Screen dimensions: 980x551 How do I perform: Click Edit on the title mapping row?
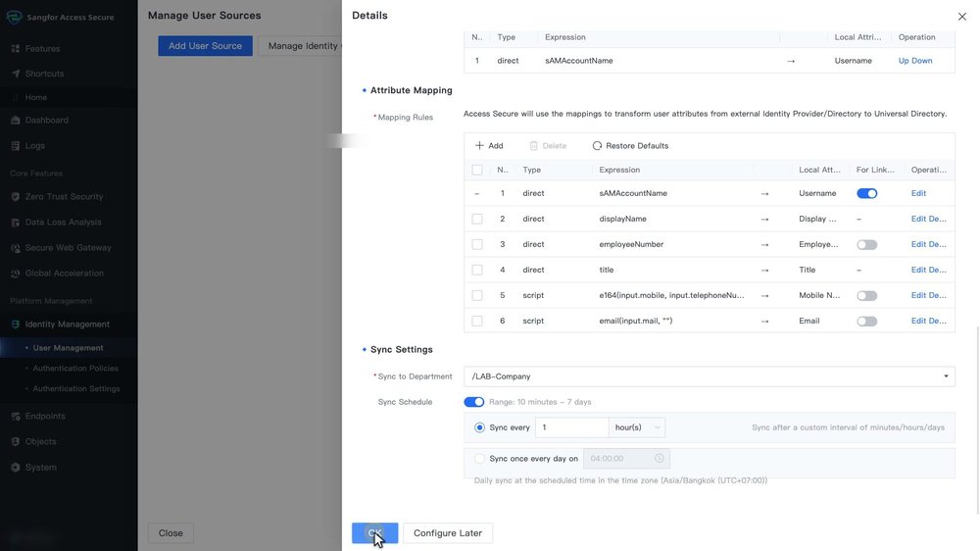[x=918, y=270]
